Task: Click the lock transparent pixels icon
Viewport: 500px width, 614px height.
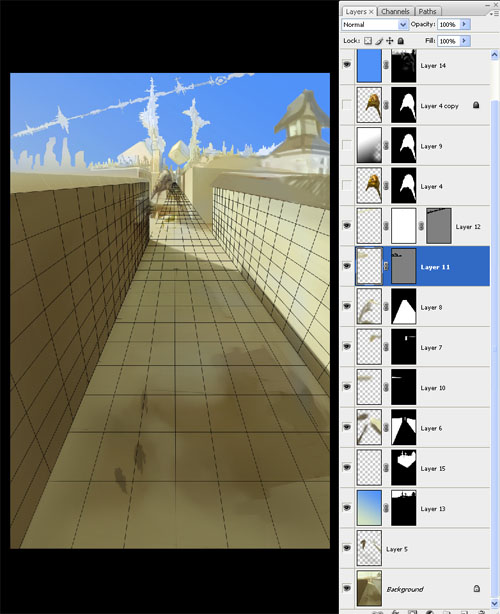Action: click(368, 41)
